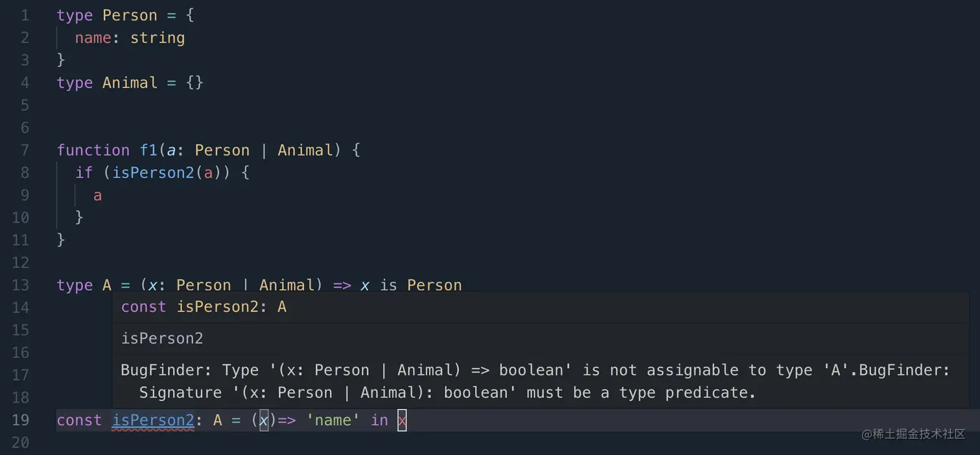
Task: Click line number 20 in the gutter
Action: tap(21, 443)
